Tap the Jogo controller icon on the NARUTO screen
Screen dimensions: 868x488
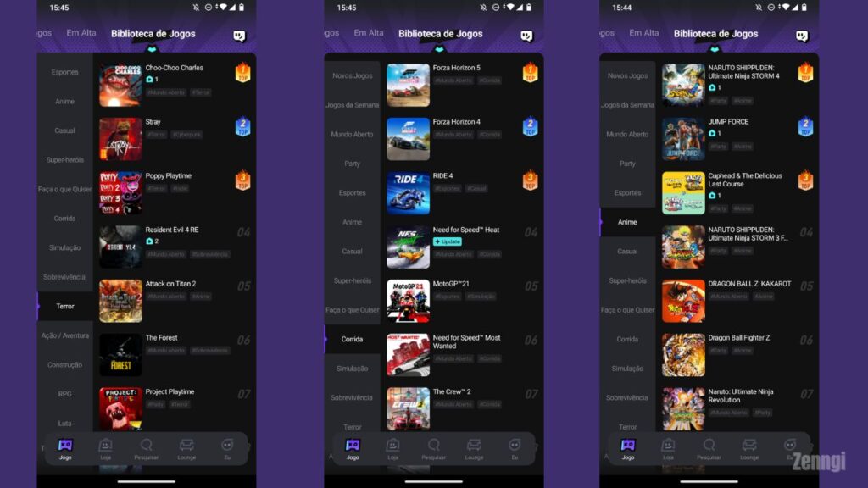(x=628, y=446)
